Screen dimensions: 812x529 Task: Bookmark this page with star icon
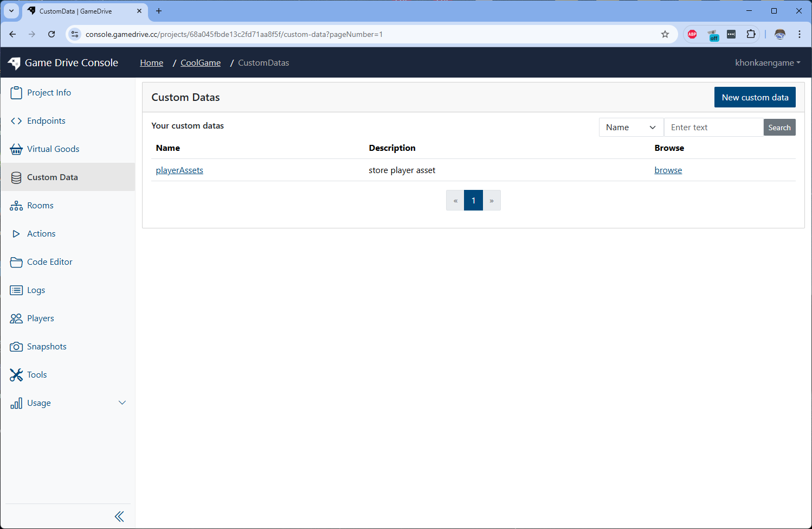pos(665,34)
